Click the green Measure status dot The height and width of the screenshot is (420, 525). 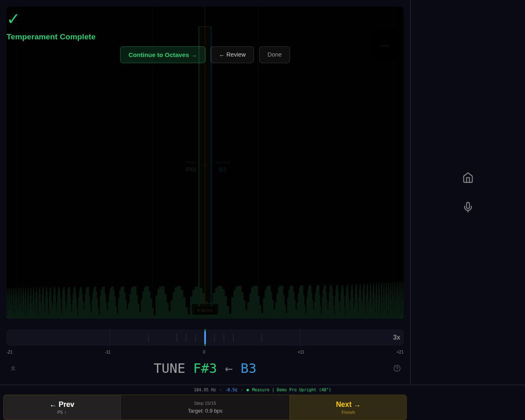pos(247,390)
